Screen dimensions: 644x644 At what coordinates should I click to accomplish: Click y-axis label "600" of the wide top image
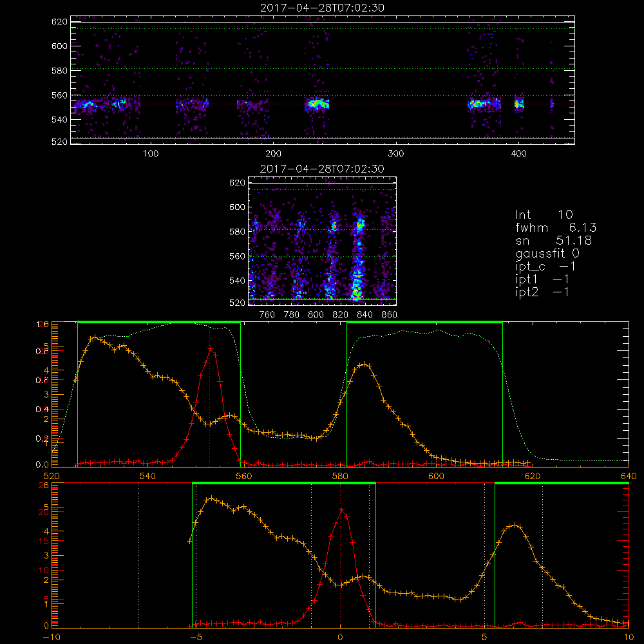(59, 46)
